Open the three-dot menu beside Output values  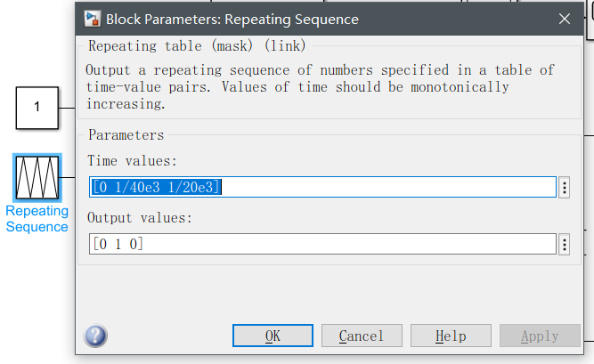[565, 245]
